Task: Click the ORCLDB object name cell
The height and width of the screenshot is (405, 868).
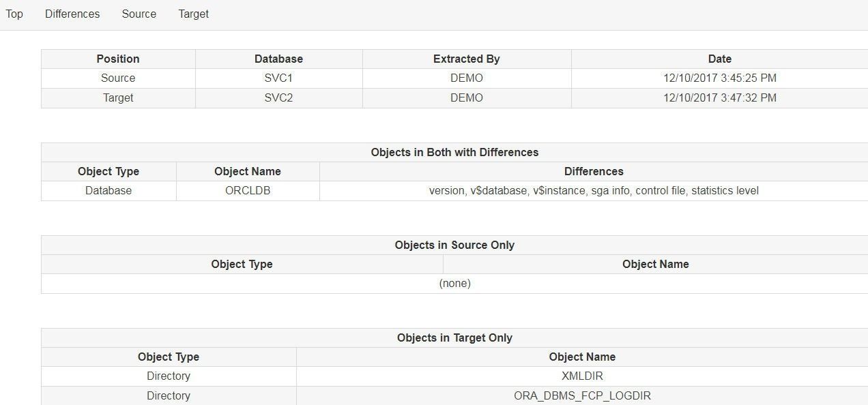Action: (x=248, y=190)
